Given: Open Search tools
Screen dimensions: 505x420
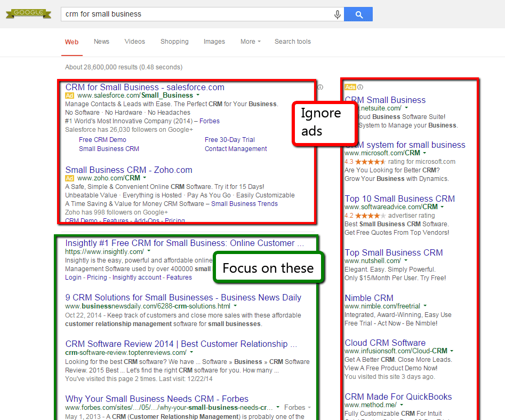Looking at the screenshot, I should [292, 42].
